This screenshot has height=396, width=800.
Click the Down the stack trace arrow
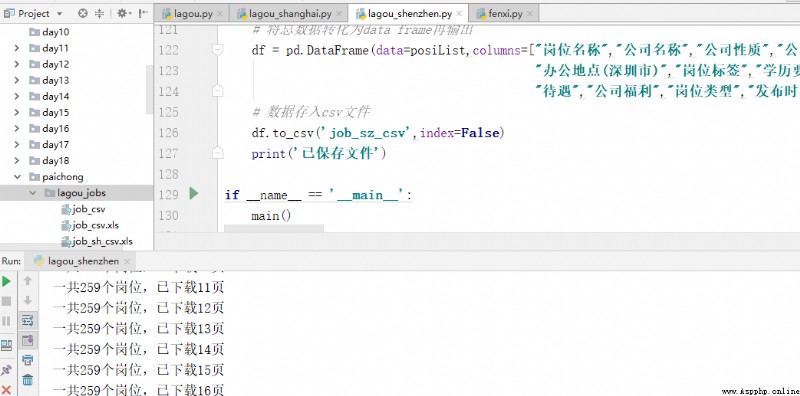tap(28, 300)
